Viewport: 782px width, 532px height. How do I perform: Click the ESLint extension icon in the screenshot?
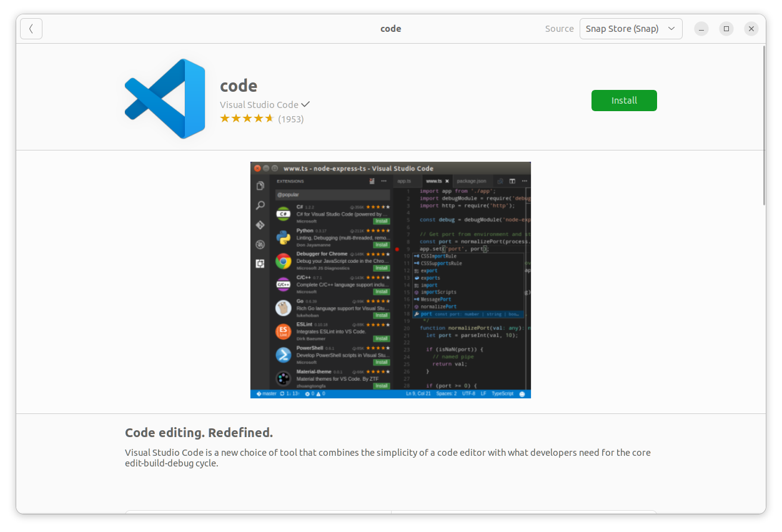284,332
